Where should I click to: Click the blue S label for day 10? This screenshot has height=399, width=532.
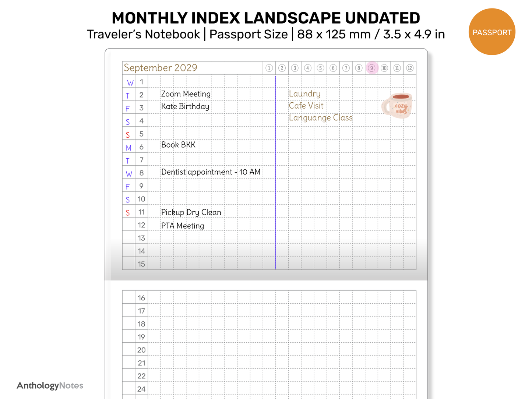point(128,200)
